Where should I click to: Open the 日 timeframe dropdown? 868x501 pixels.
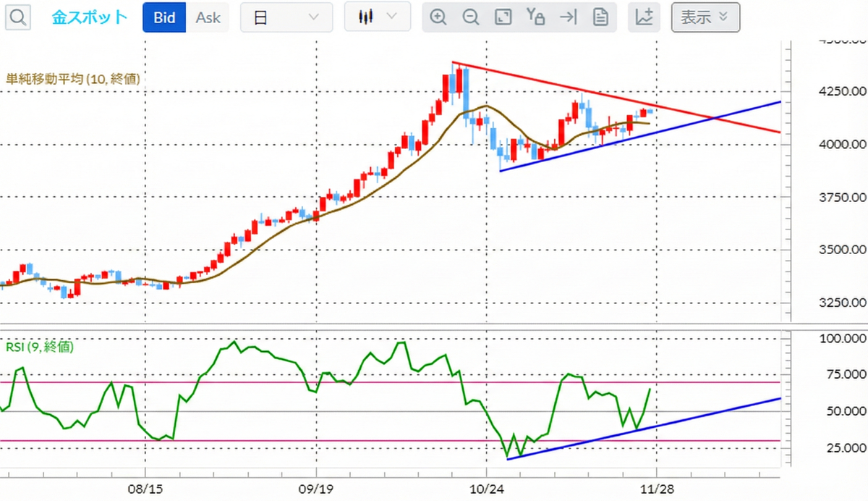[286, 17]
